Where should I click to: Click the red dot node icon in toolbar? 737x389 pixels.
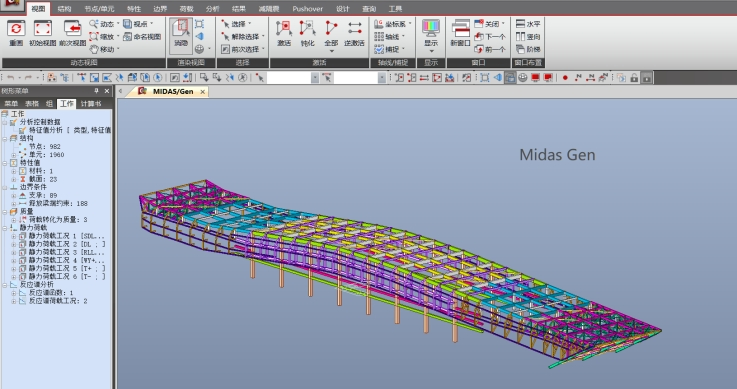tap(565, 78)
